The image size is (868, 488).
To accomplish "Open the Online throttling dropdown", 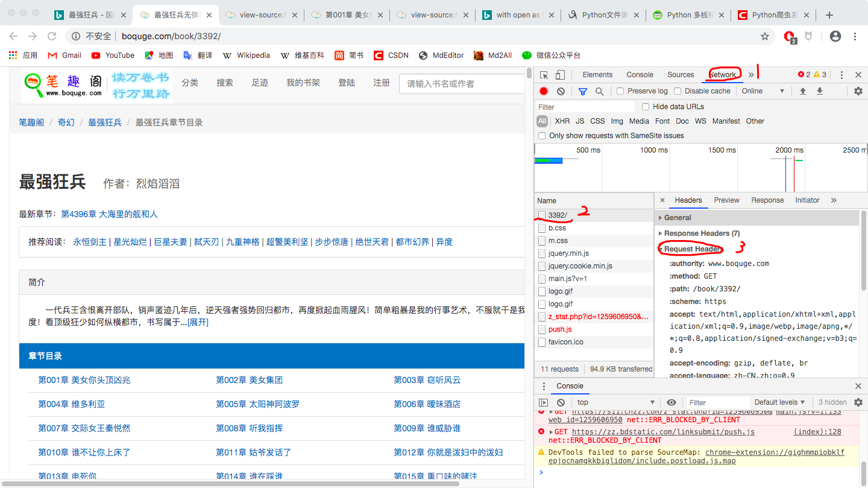I will tap(763, 91).
